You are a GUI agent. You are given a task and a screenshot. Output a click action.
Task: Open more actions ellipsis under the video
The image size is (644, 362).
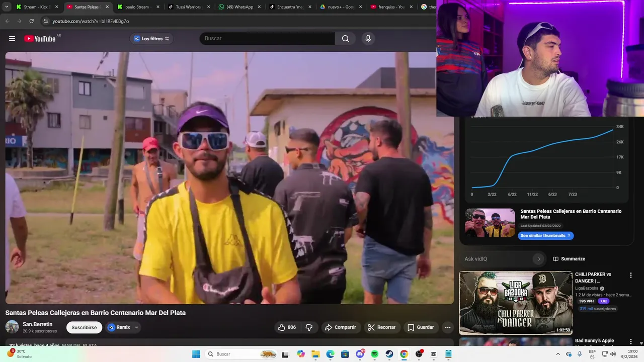pyautogui.click(x=447, y=327)
